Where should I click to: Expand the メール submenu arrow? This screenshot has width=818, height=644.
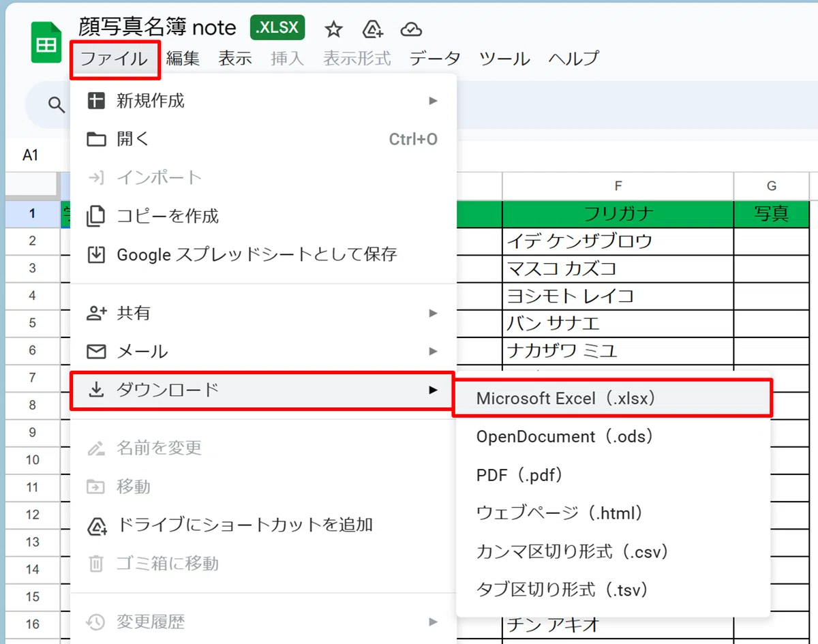433,352
